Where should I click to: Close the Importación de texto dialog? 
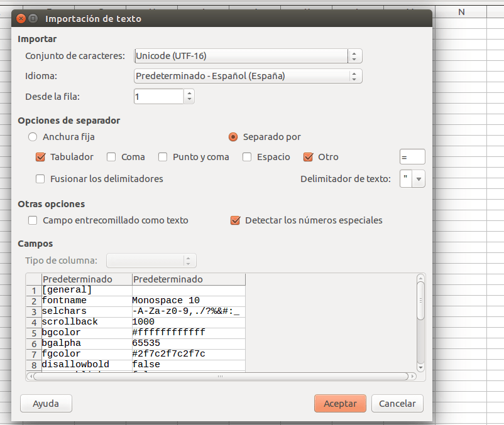20,19
